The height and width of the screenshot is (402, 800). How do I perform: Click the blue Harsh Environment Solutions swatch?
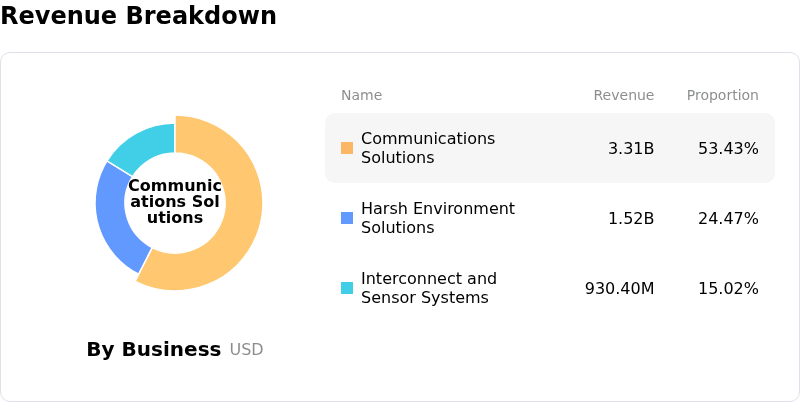click(347, 218)
